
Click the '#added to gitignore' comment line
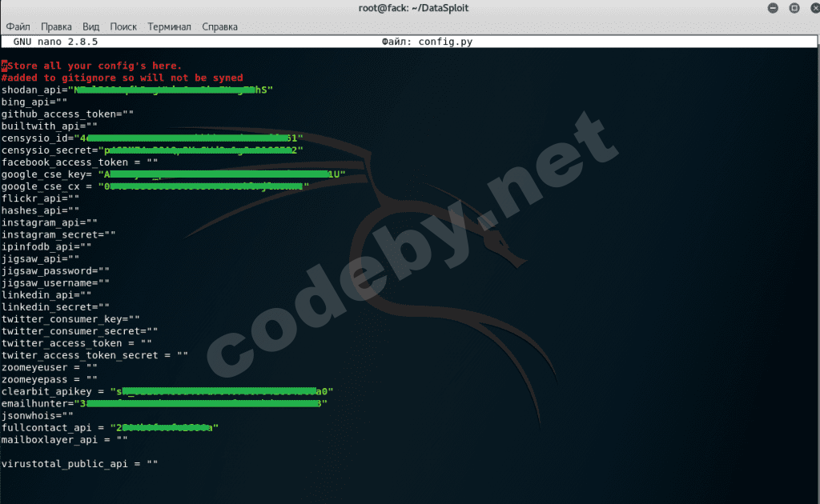tap(122, 78)
